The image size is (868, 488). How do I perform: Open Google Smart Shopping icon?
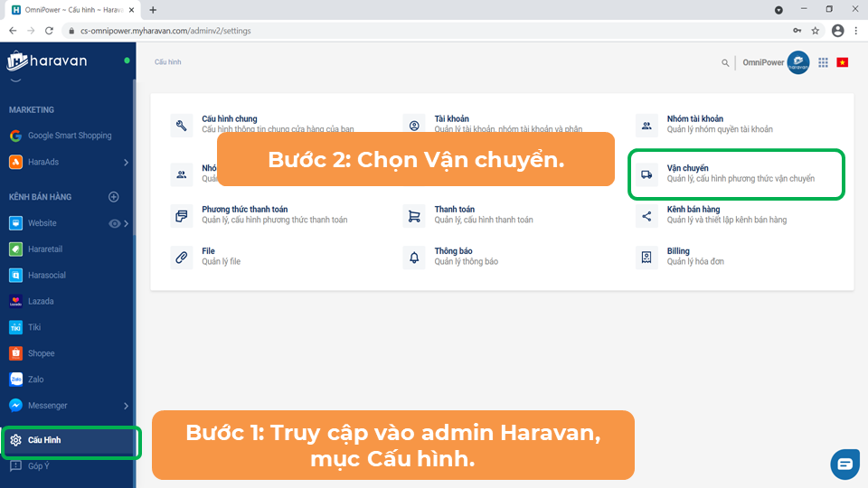(x=15, y=136)
